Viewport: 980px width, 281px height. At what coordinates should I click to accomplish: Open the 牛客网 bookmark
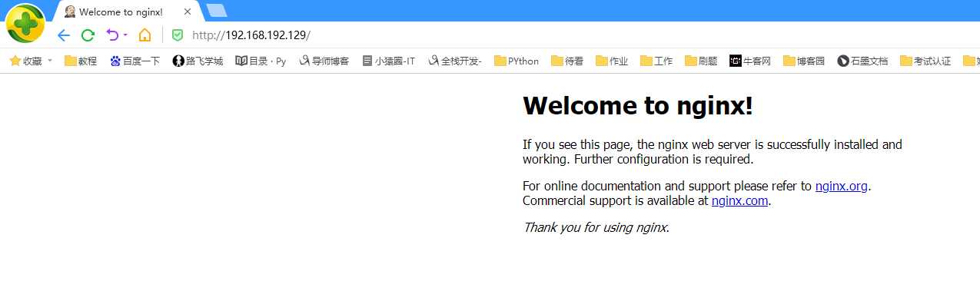click(750, 61)
